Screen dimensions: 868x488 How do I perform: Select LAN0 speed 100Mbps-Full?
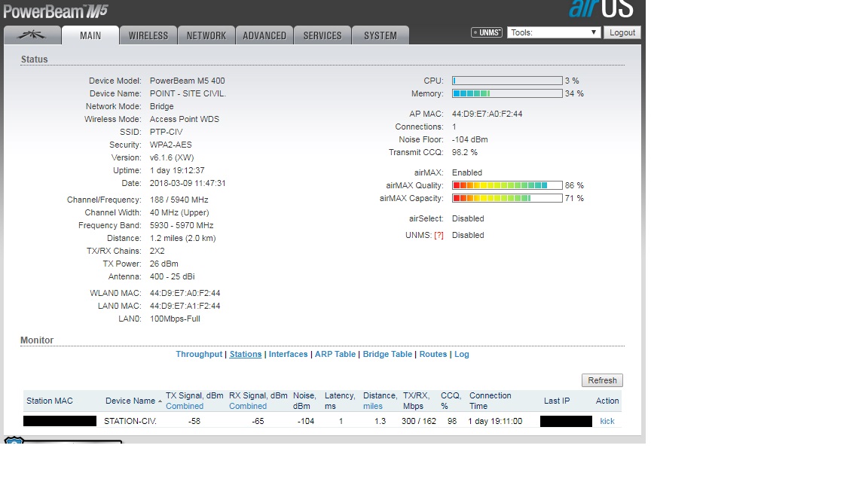coord(175,319)
